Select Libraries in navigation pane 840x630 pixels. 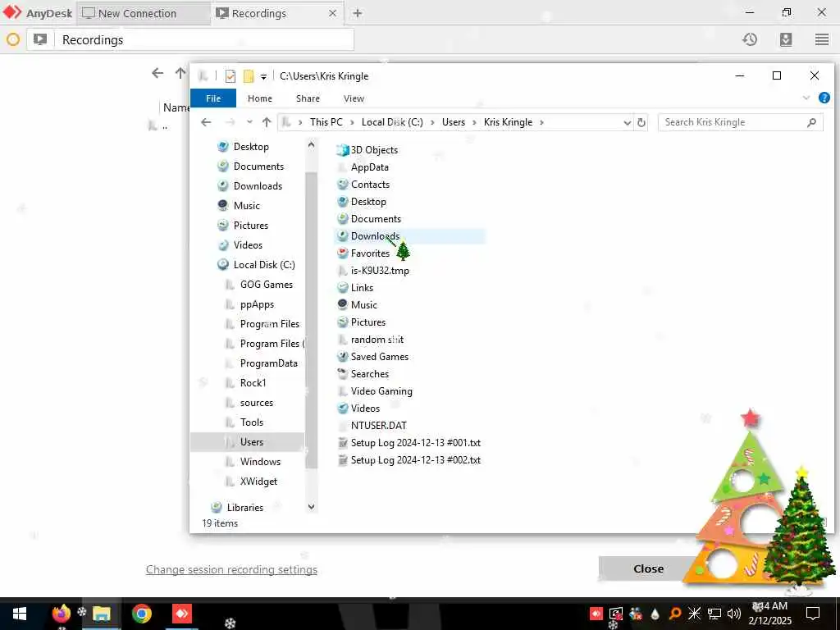click(244, 507)
